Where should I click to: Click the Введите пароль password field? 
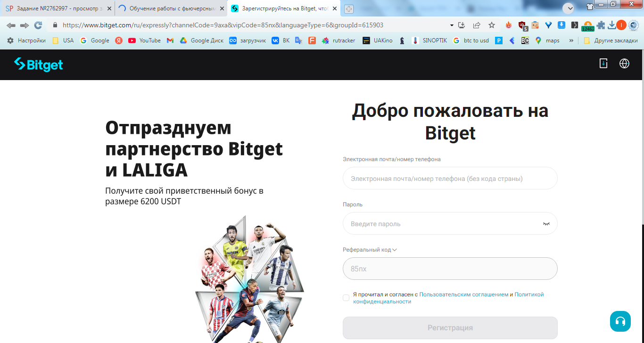450,224
